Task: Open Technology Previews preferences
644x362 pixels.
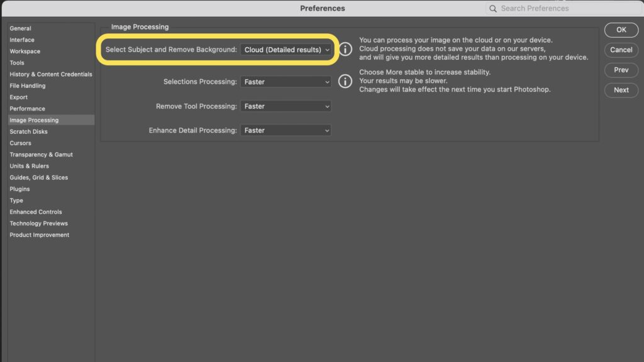Action: [x=38, y=224]
